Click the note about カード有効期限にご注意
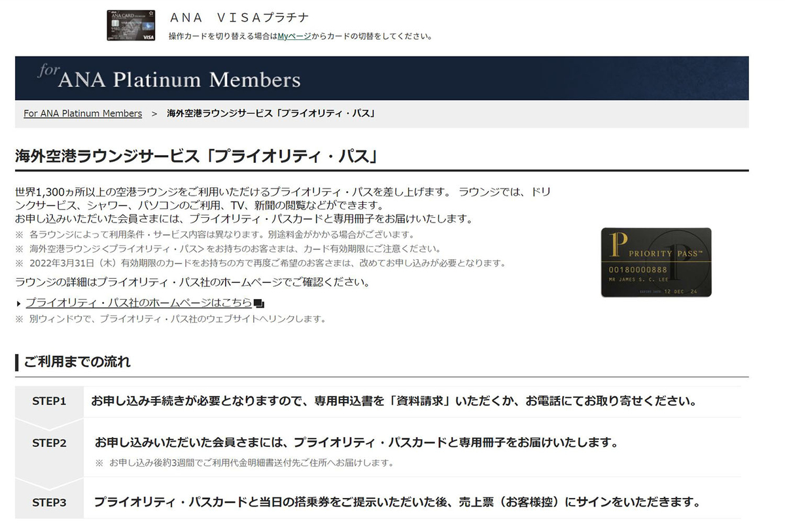This screenshot has height=532, width=785. (228, 249)
